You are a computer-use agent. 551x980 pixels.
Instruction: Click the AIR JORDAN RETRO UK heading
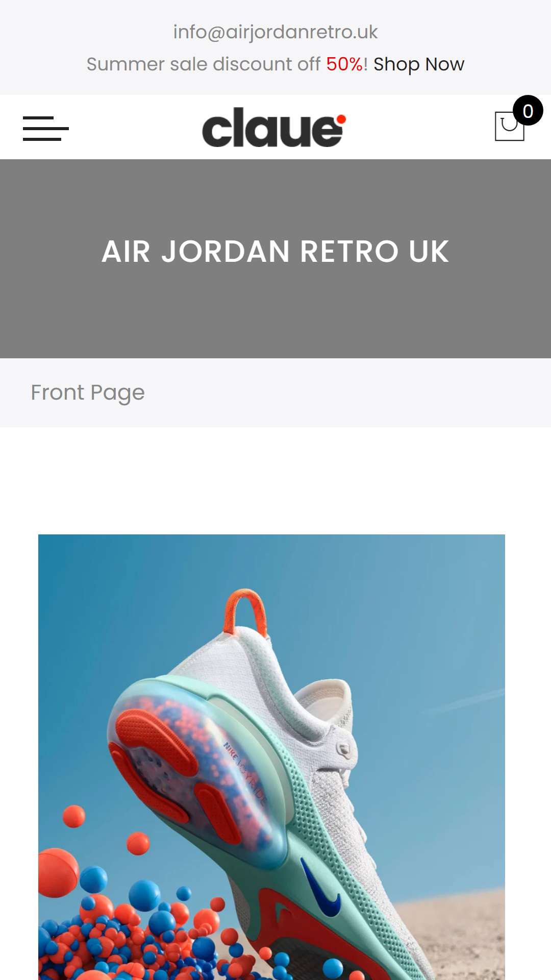tap(275, 252)
